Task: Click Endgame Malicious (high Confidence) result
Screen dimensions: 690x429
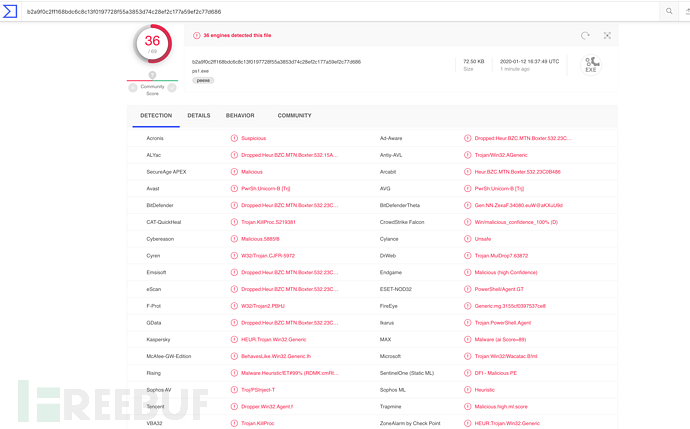Action: (506, 272)
